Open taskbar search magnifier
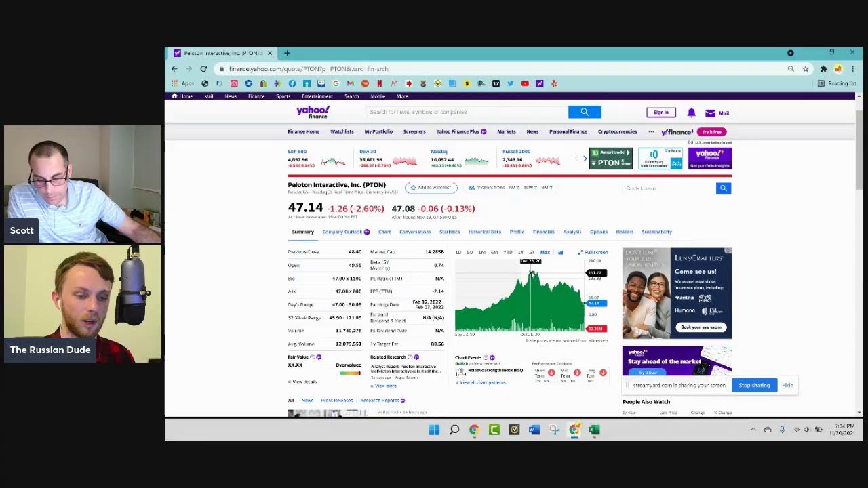 [454, 430]
